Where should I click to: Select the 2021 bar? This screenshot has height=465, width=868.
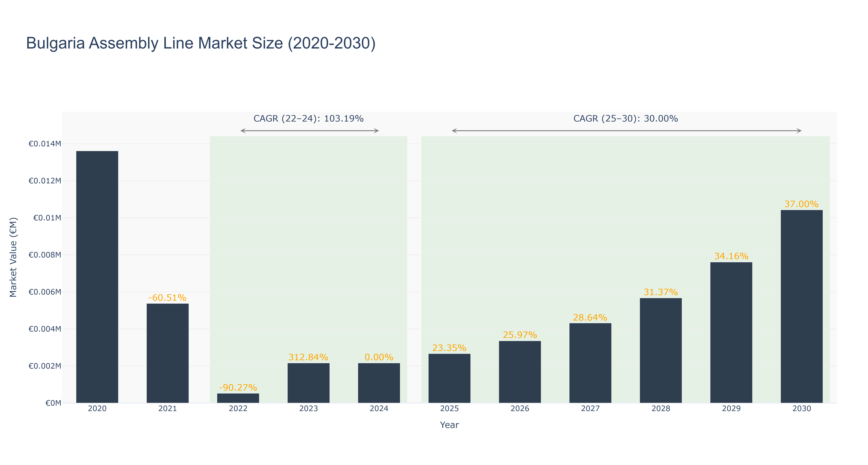click(167, 353)
